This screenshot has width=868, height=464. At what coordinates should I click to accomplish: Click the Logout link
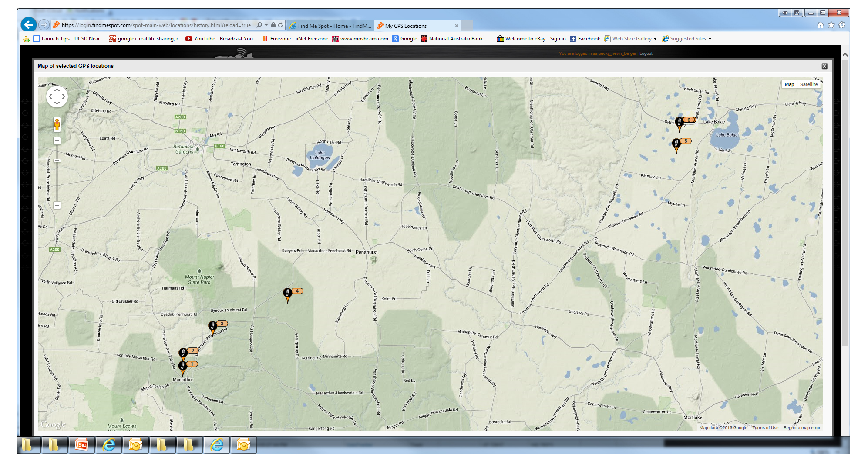[646, 53]
